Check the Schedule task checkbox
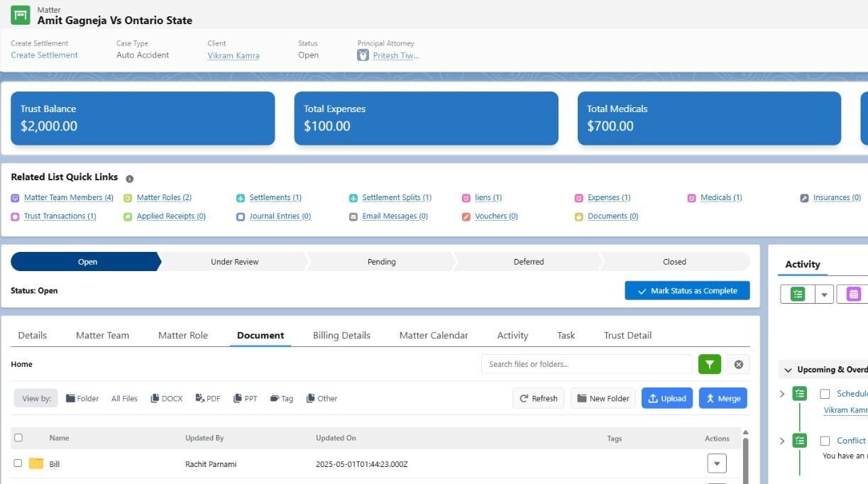 pos(825,393)
